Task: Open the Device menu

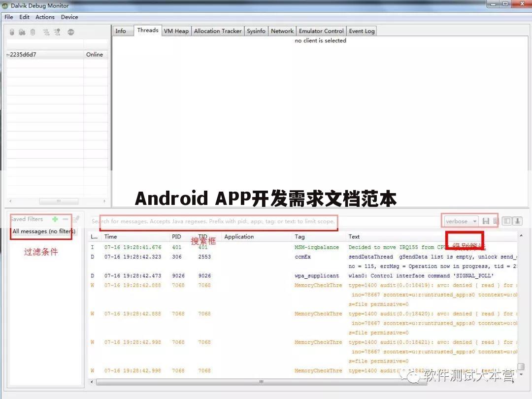Action: 69,17
